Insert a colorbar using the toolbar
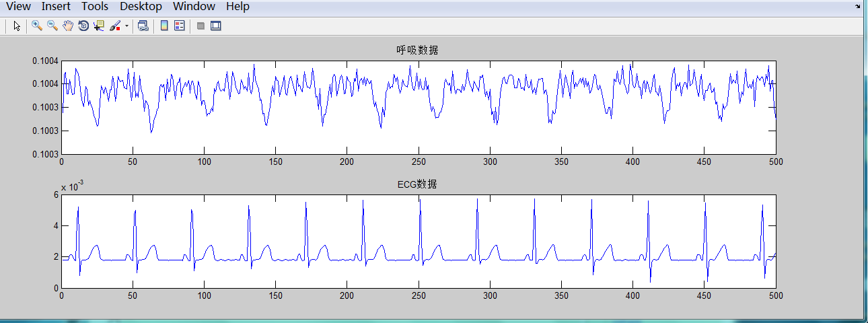Screen dimensions: 868x323 point(164,26)
